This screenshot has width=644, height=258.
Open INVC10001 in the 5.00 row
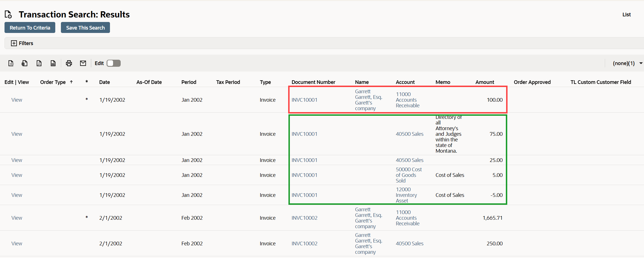tap(305, 175)
